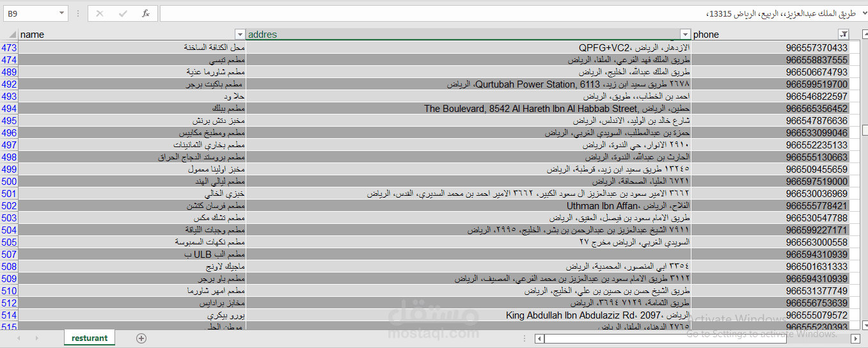
Task: Select row header 500
Action: point(9,181)
